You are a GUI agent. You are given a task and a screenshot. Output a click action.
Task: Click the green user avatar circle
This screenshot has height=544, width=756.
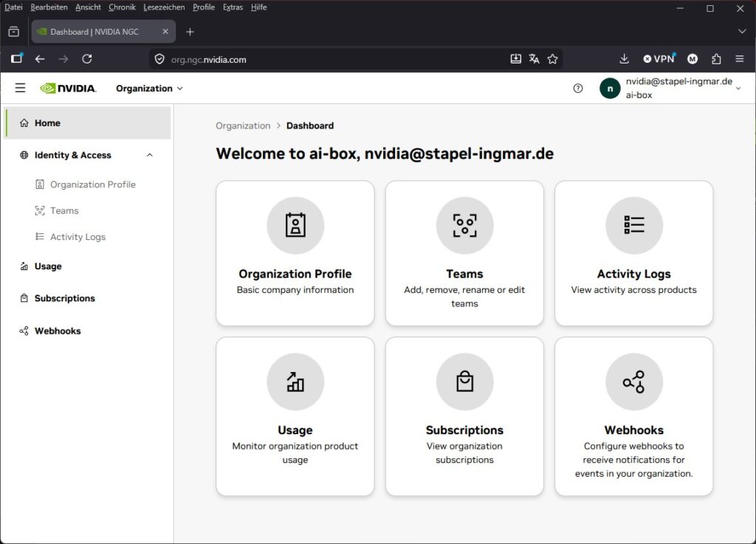(609, 89)
